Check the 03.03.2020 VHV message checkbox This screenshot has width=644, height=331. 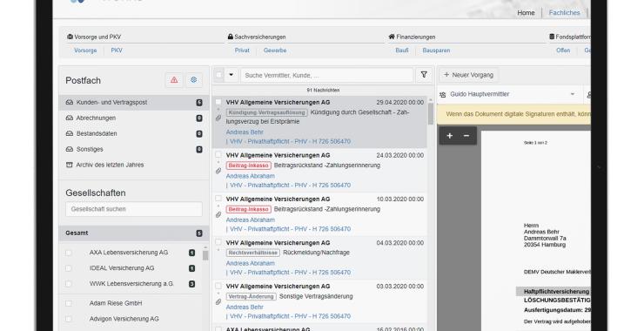coord(218,287)
